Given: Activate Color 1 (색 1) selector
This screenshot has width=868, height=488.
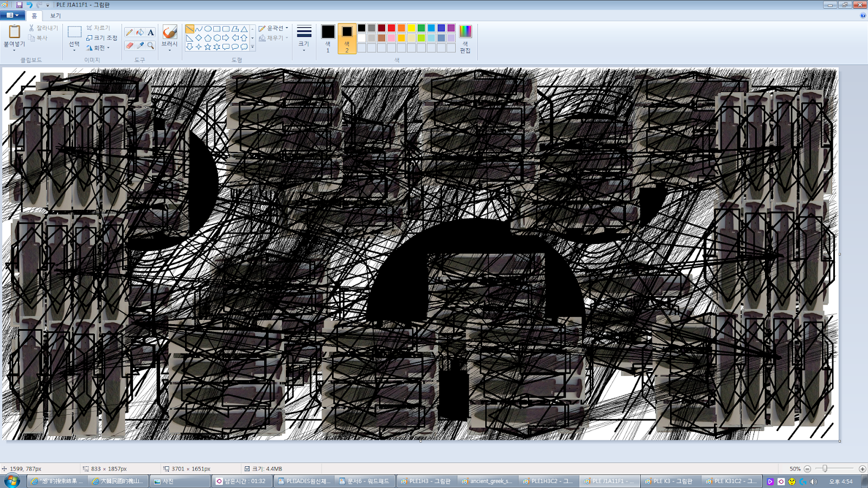Looking at the screenshot, I should (328, 38).
